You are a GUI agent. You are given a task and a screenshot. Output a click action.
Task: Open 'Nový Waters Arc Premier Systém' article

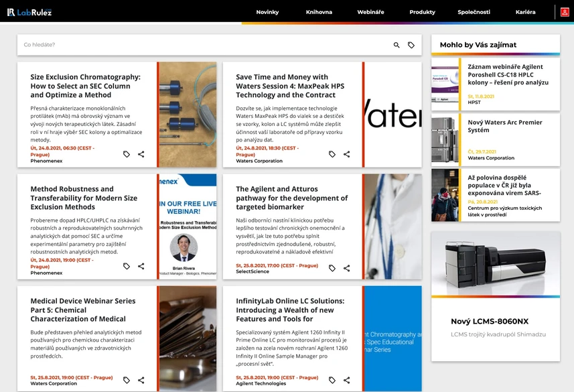(505, 126)
